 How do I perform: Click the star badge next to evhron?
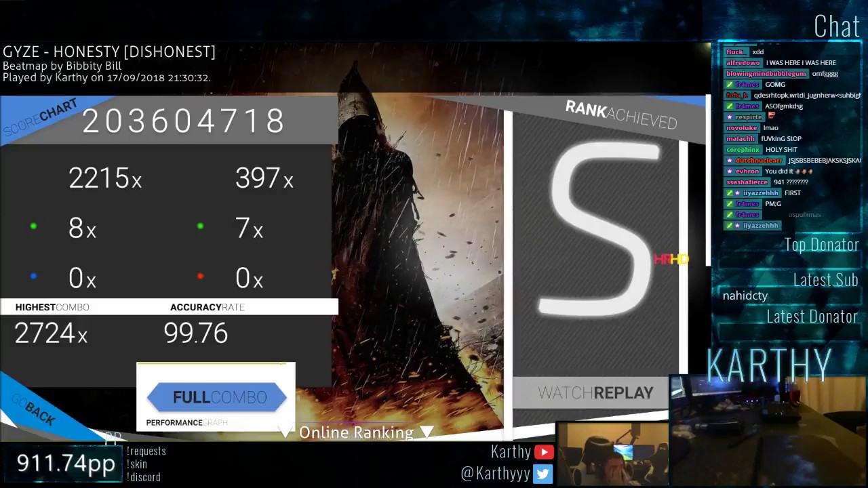730,171
